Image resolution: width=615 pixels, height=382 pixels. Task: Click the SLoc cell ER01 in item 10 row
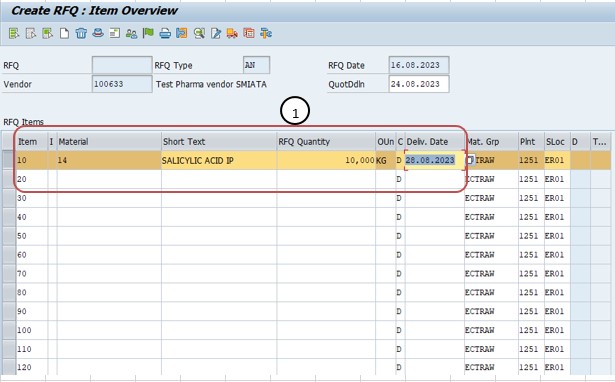[557, 160]
